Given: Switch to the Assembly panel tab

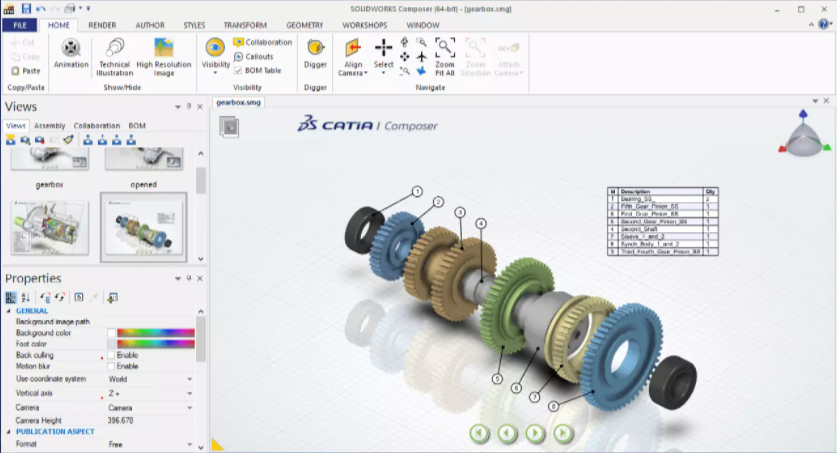Looking at the screenshot, I should pyautogui.click(x=50, y=126).
